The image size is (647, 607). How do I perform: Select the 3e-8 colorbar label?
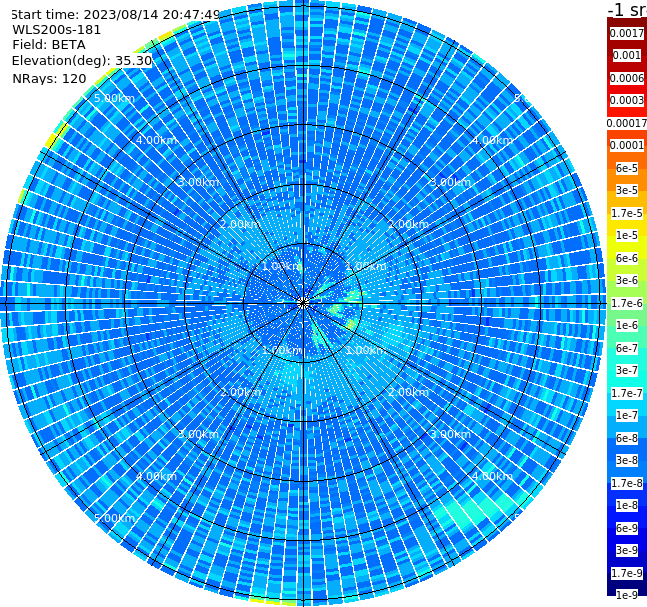tap(627, 460)
